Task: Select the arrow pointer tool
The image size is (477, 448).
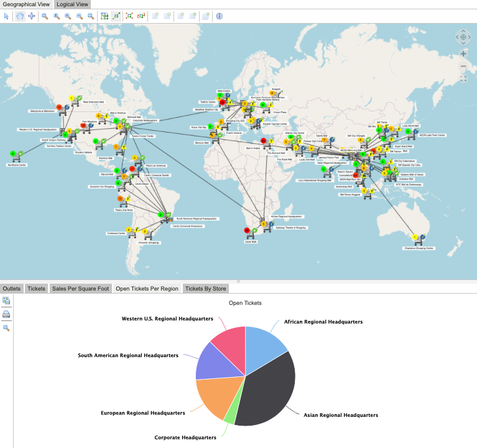Action: tap(6, 16)
